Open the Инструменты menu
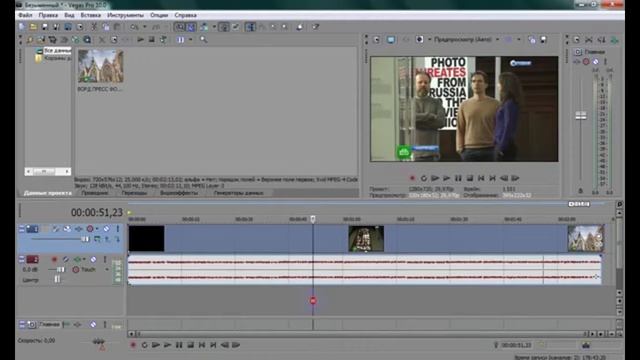This screenshot has width=640, height=360. pos(125,15)
